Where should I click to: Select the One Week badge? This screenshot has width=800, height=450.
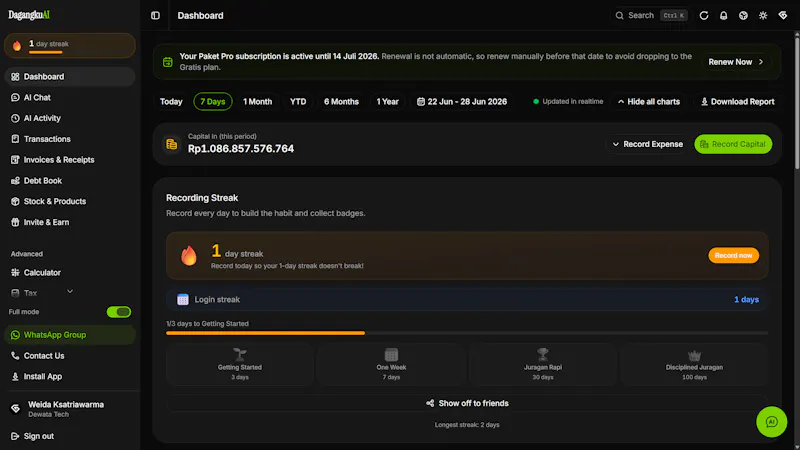click(391, 364)
